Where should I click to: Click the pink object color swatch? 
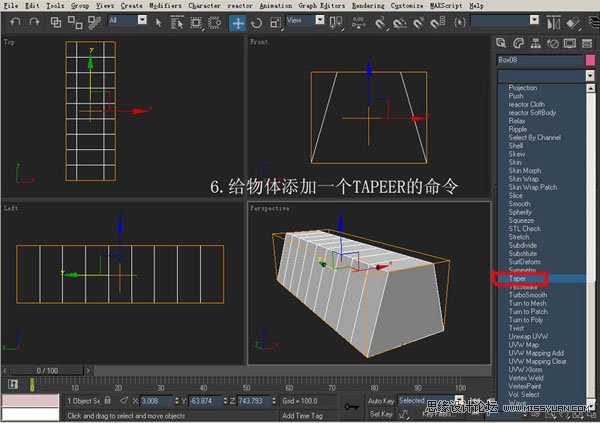(x=589, y=60)
